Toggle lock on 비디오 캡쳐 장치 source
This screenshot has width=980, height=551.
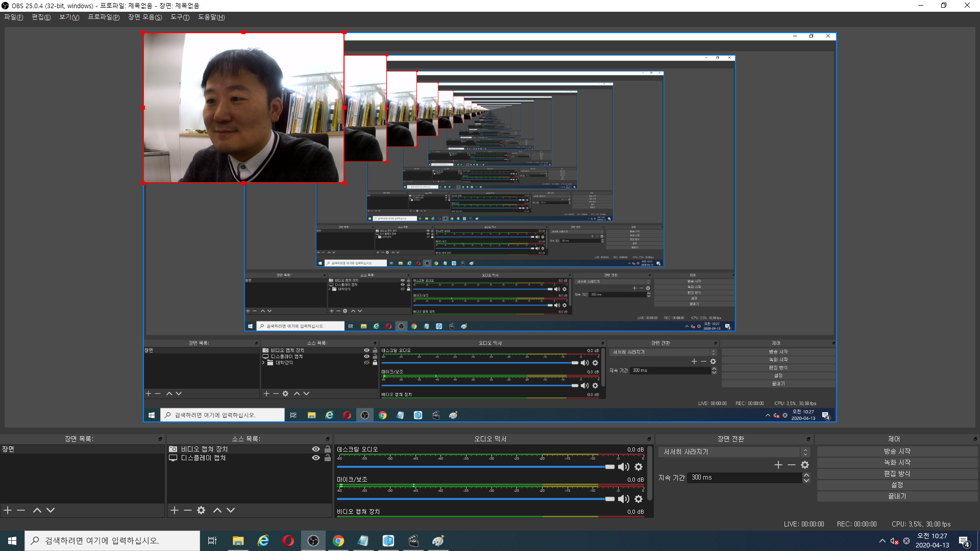[x=328, y=449]
